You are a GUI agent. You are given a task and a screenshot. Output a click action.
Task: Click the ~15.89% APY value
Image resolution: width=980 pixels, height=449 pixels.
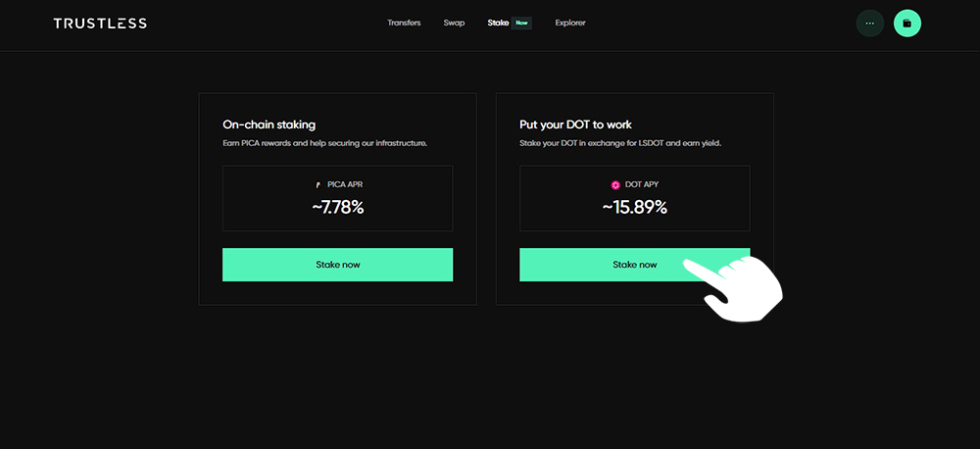634,208
